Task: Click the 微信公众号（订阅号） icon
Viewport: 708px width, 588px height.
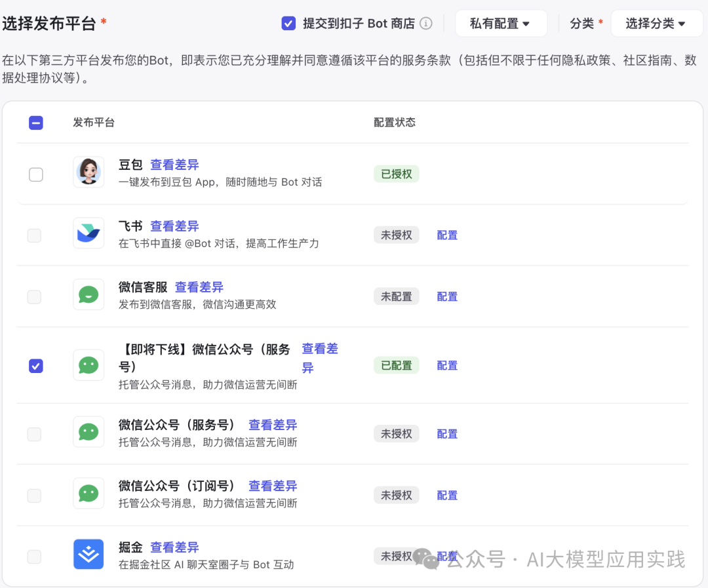Action: pos(88,494)
